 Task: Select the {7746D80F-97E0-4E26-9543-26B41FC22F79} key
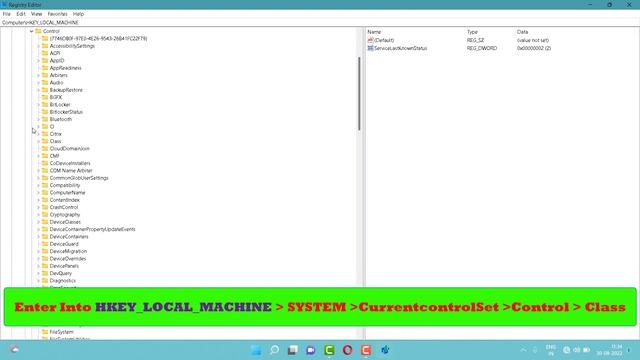[x=98, y=38]
